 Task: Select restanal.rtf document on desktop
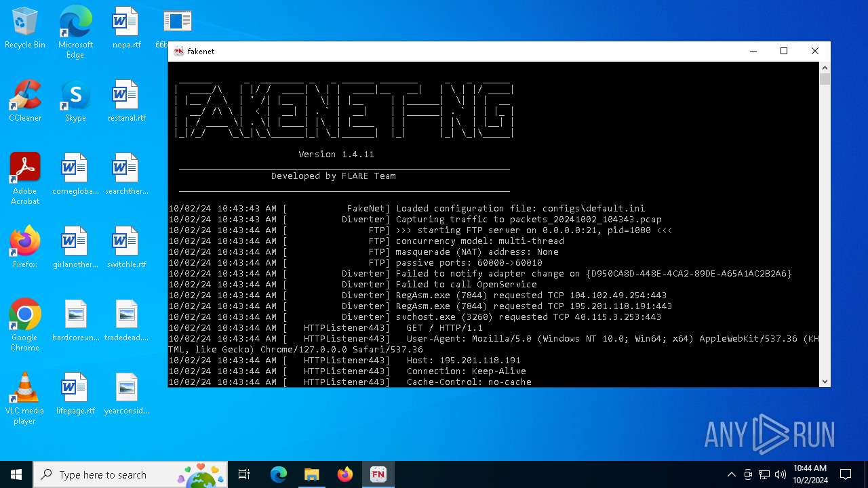pos(125,102)
